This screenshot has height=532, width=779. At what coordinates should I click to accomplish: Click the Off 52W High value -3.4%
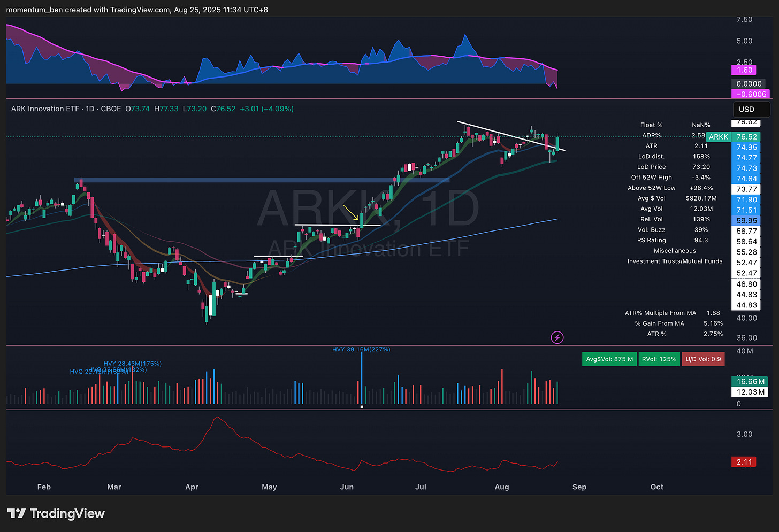click(x=701, y=177)
